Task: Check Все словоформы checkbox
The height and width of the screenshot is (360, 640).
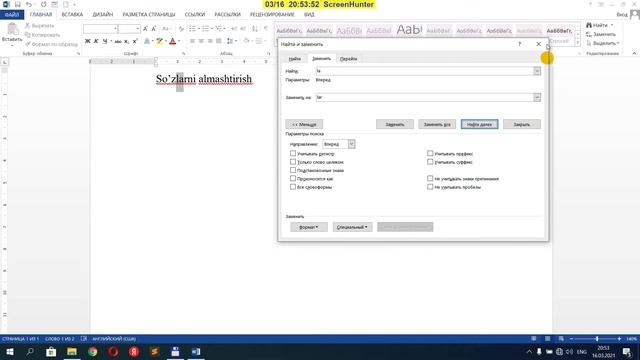Action: (293, 187)
